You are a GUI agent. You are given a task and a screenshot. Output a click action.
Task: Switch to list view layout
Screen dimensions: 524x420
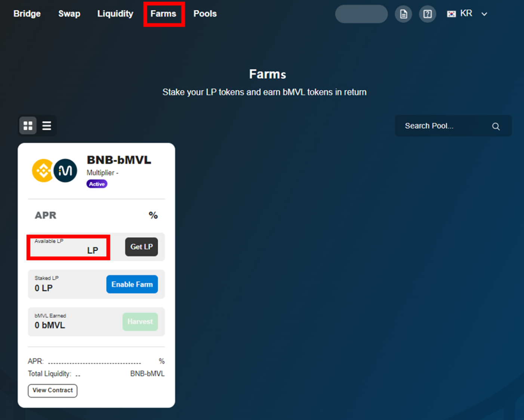47,126
